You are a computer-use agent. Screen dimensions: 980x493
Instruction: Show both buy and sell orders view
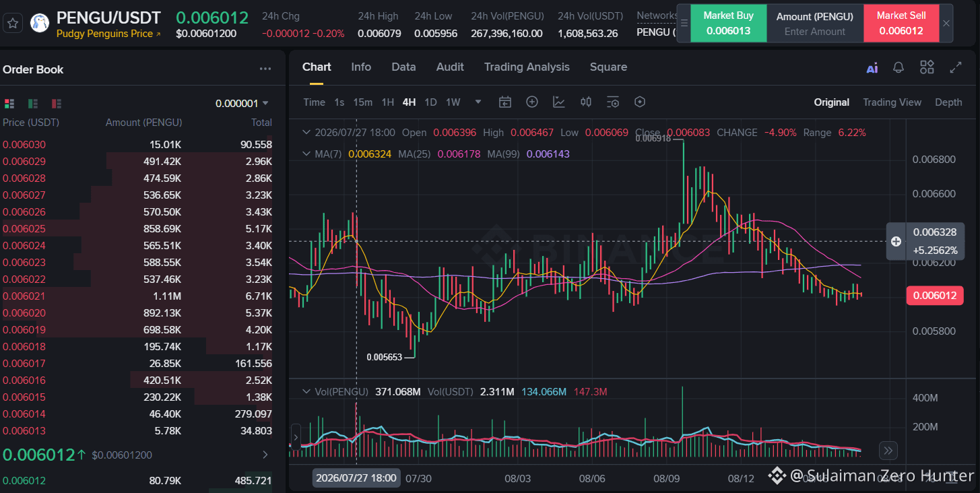pyautogui.click(x=9, y=103)
